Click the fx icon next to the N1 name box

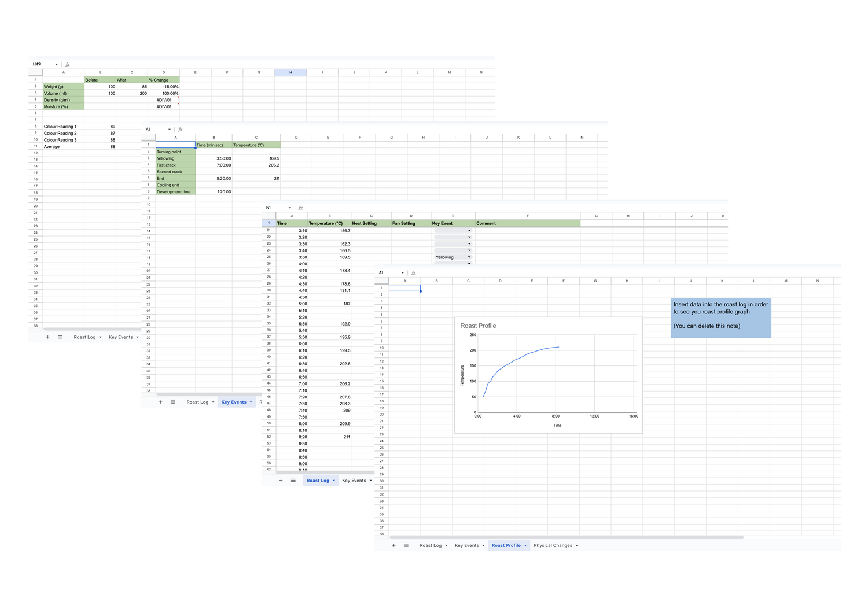coord(300,207)
